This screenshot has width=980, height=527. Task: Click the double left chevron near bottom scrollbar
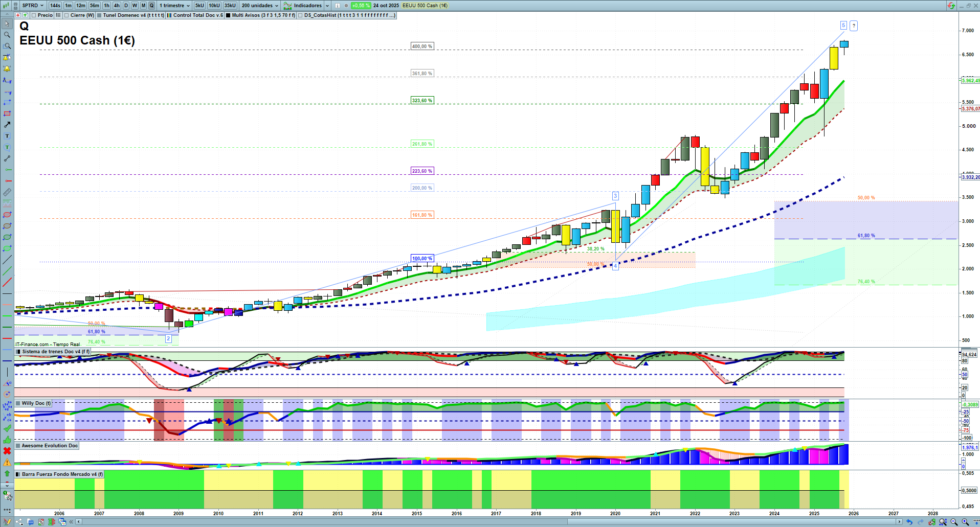(x=71, y=522)
